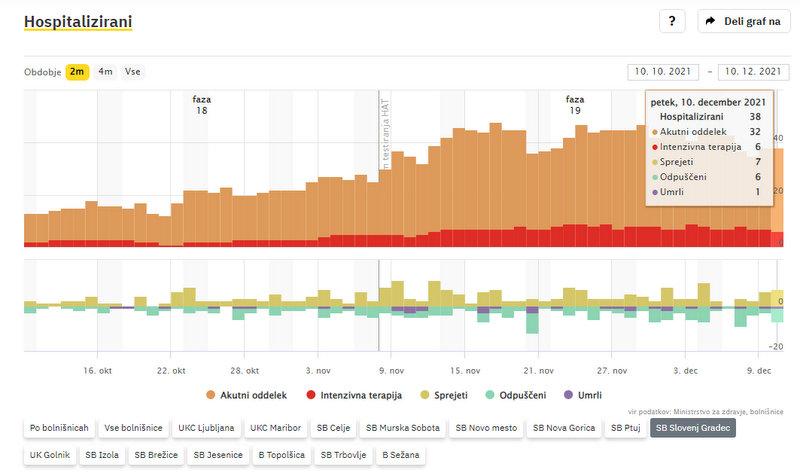Click the Hospitalizirani heading link
Screen dimensions: 800x476
coord(78,21)
